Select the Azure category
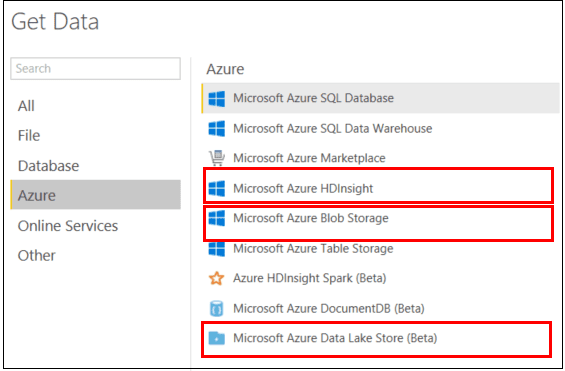 click(x=95, y=195)
